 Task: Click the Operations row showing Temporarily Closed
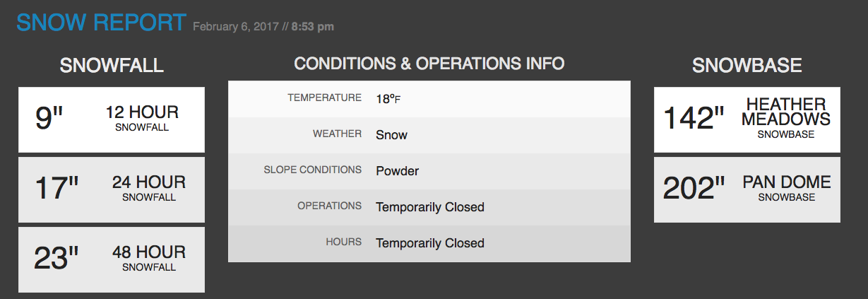click(429, 207)
